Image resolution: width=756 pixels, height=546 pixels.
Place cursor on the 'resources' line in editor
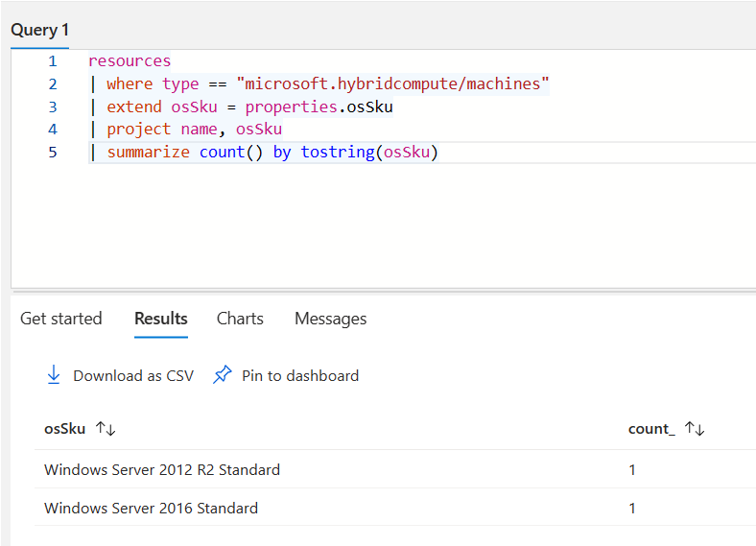[130, 61]
